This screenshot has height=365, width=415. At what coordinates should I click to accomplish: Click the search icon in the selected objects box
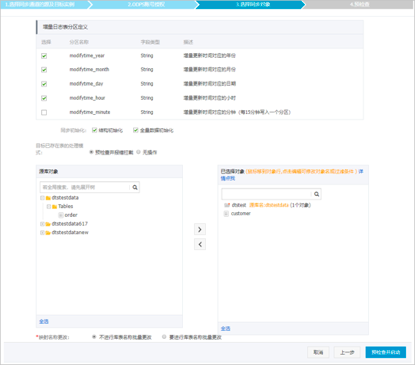point(316,194)
